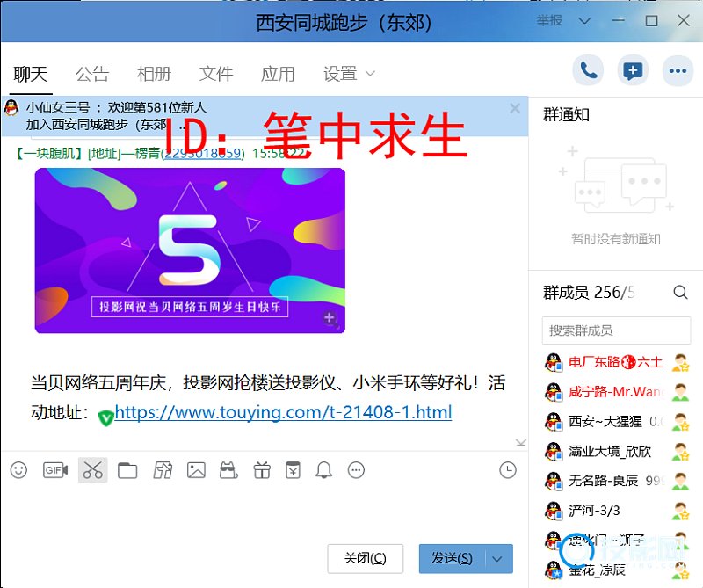Expand the title bar dropdown chevron
Screen dimensions: 703x588
(x=584, y=21)
